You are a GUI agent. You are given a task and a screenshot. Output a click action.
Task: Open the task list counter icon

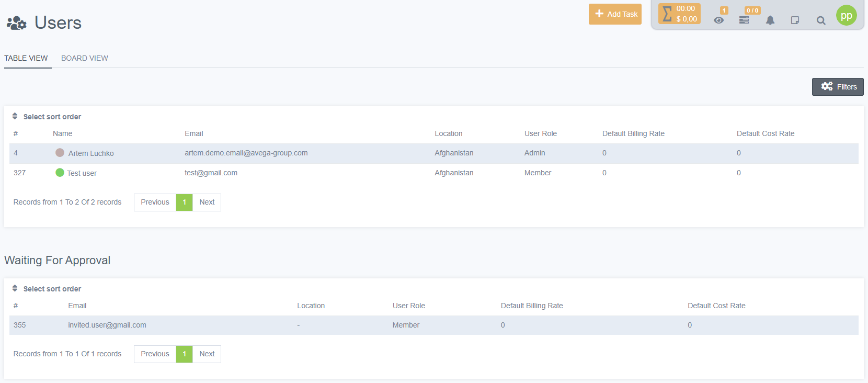pos(744,20)
